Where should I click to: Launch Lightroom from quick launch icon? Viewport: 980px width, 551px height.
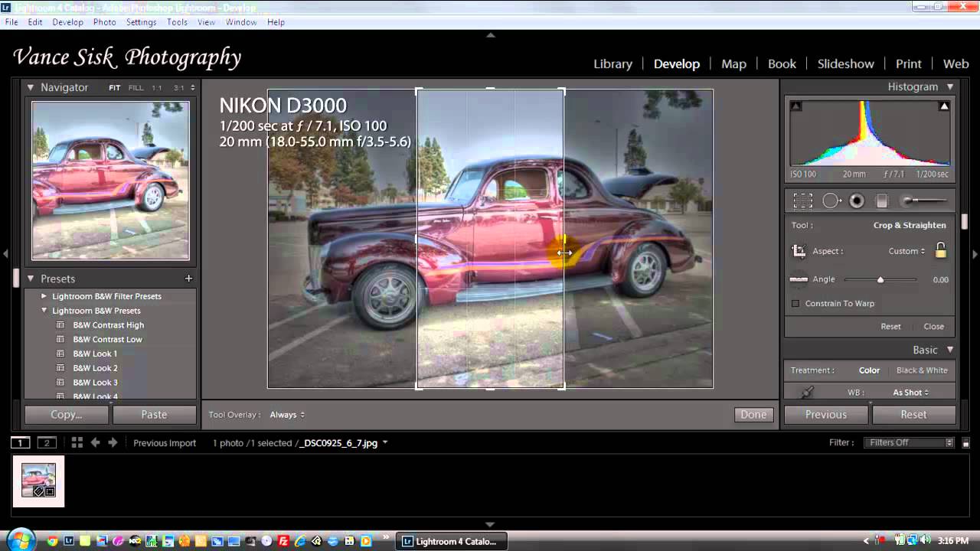click(x=69, y=541)
